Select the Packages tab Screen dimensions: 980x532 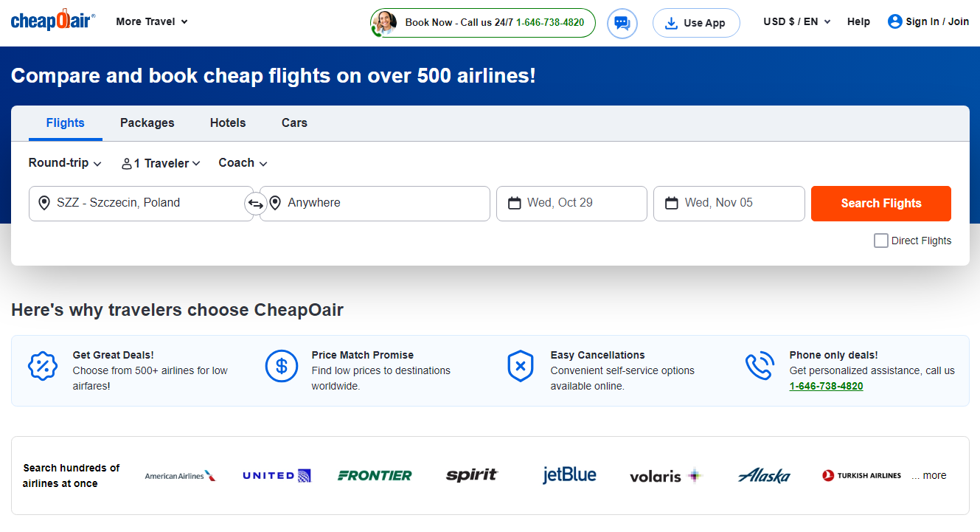[147, 123]
